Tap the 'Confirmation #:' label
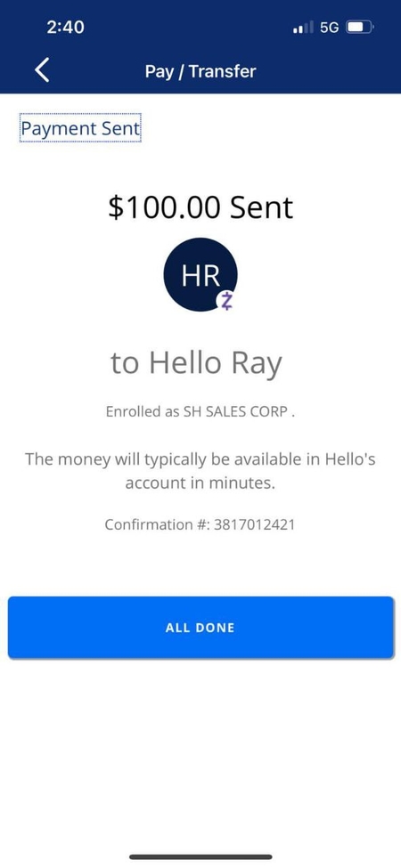The height and width of the screenshot is (868, 401). point(157,524)
